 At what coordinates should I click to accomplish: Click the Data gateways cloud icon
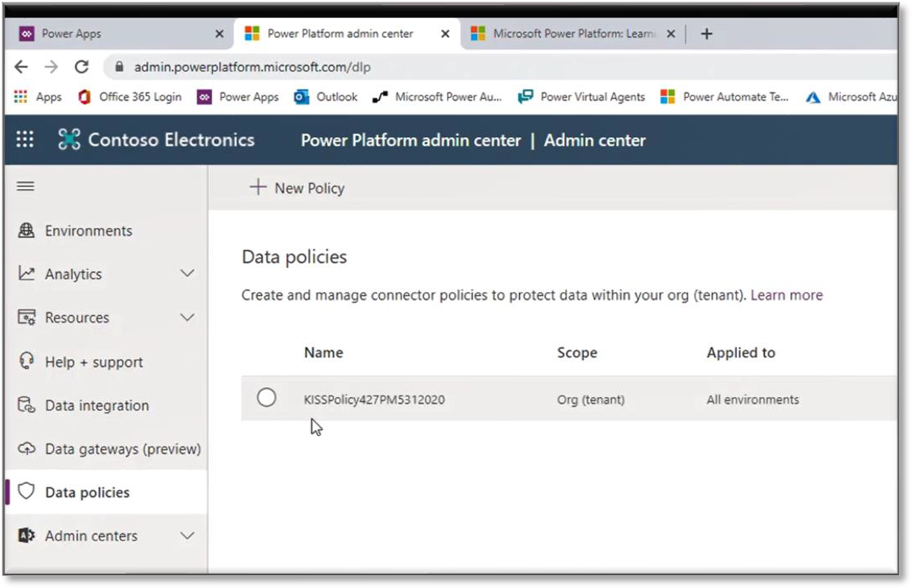click(x=26, y=449)
